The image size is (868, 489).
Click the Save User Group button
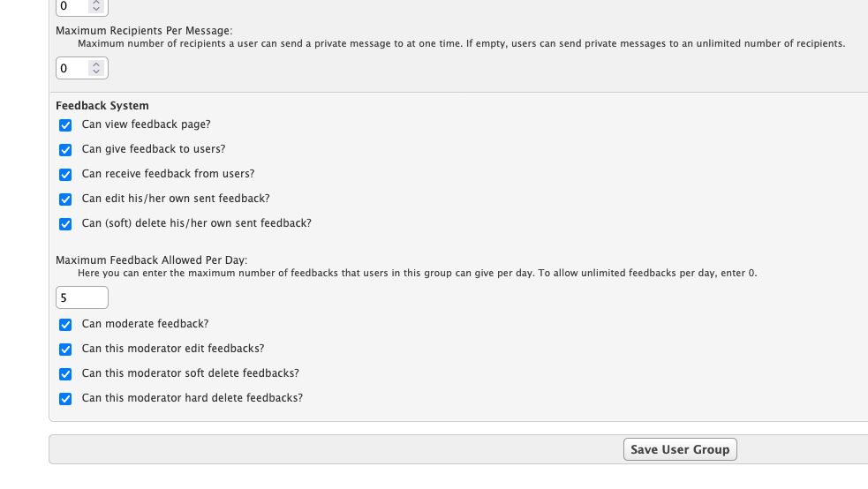680,449
